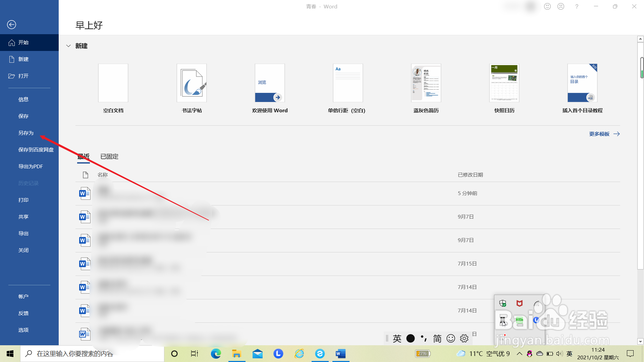
Task: Click the smiley feedback icon in title bar
Action: (547, 6)
